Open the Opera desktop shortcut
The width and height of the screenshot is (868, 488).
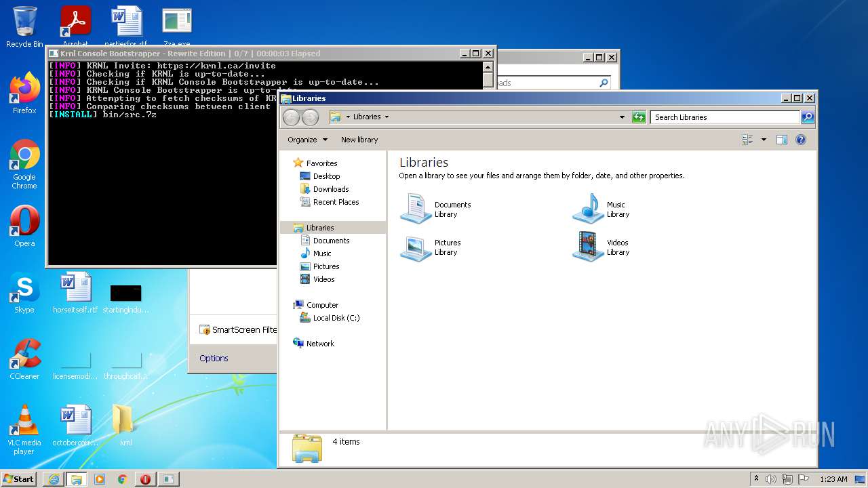point(24,226)
